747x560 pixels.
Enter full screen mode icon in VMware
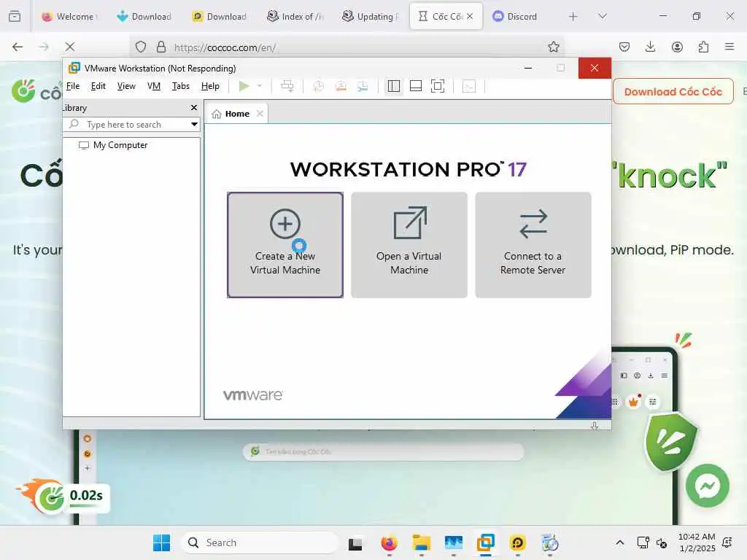click(x=438, y=86)
